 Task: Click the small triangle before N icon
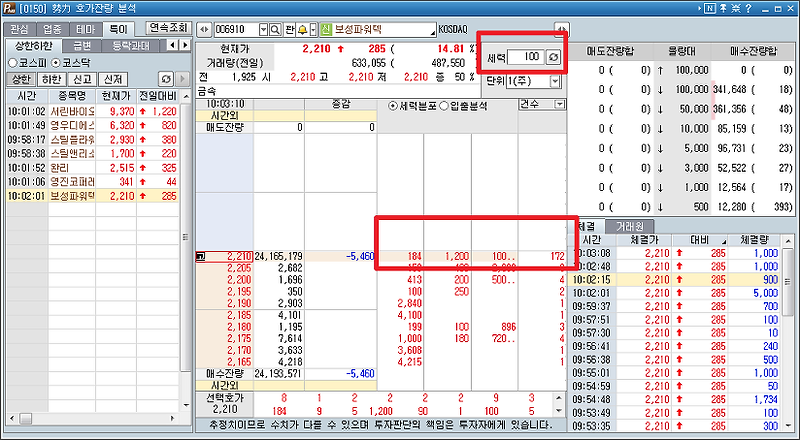point(700,8)
